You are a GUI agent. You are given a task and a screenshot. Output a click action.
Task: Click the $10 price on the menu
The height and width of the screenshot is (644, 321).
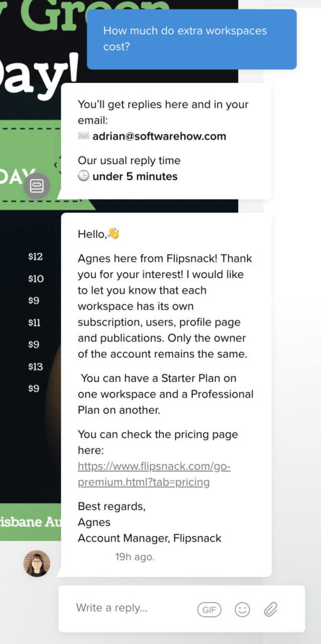click(36, 279)
